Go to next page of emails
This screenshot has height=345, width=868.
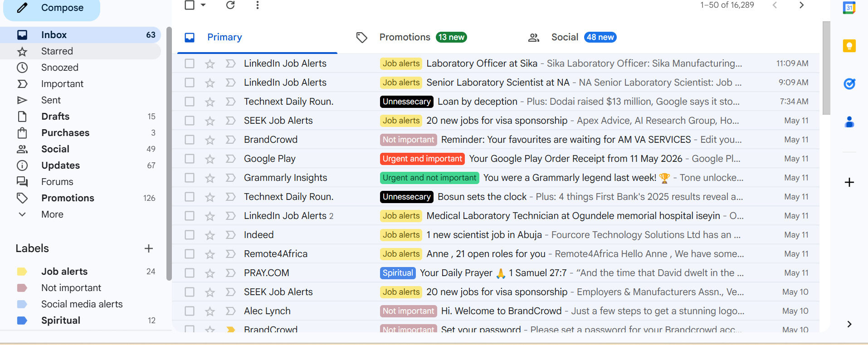coord(801,5)
